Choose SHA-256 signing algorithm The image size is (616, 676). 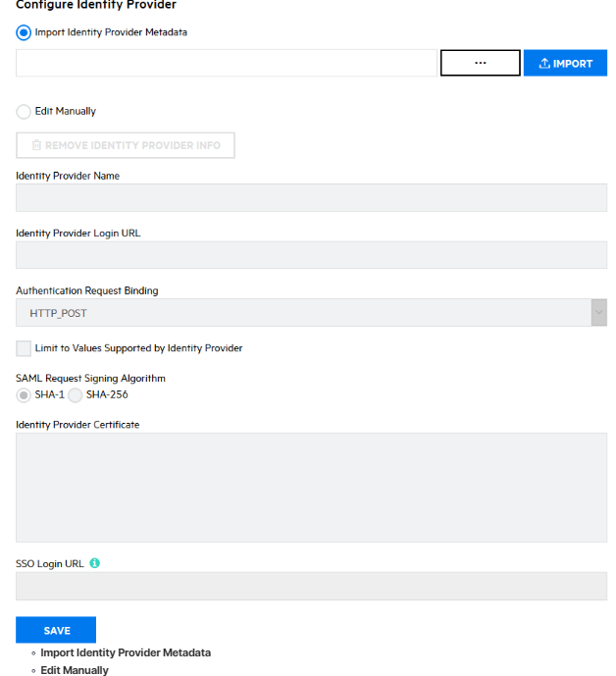75,395
